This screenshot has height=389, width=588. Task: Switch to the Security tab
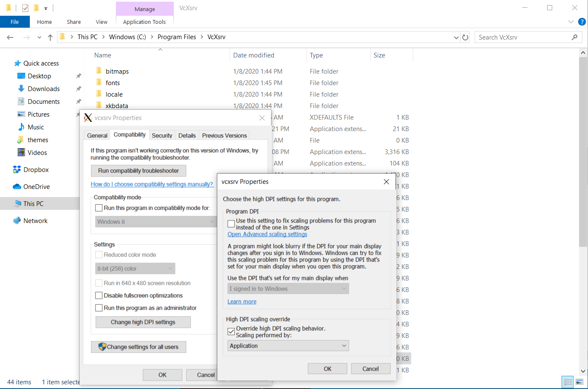coord(162,135)
